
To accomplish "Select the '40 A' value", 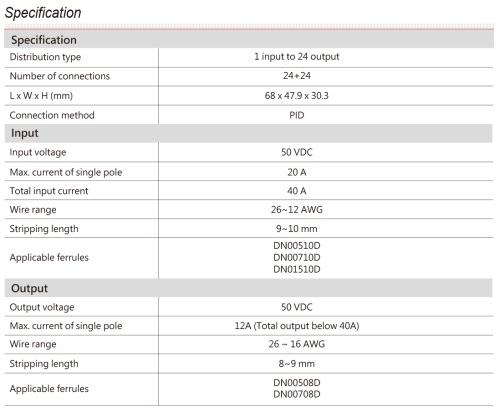I will coord(297,191).
